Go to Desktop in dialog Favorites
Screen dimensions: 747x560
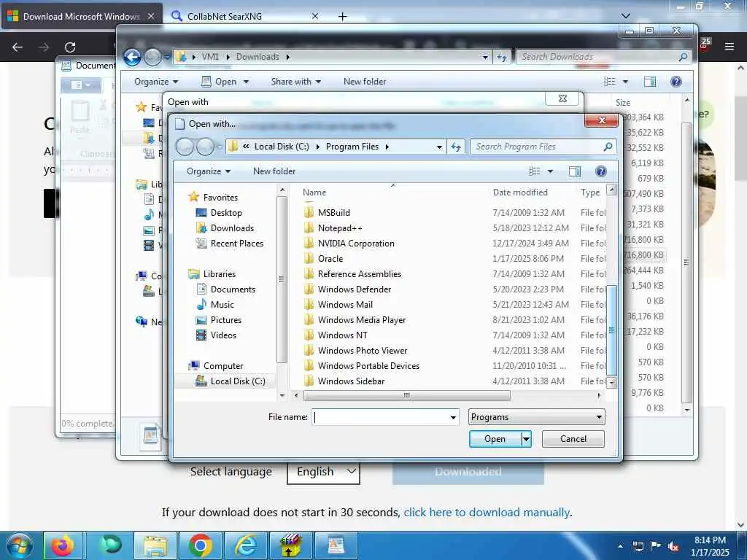pos(226,213)
